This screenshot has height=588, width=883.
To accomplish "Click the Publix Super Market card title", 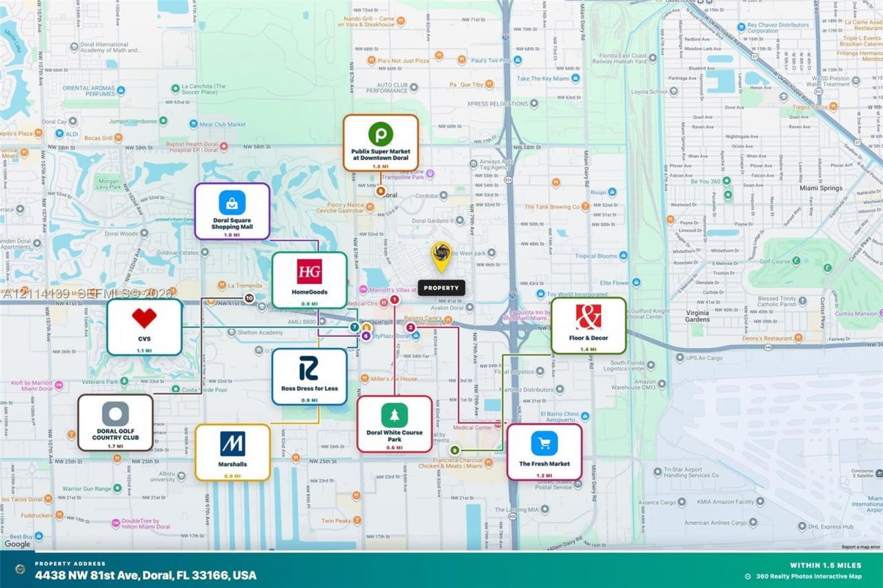I will click(381, 154).
